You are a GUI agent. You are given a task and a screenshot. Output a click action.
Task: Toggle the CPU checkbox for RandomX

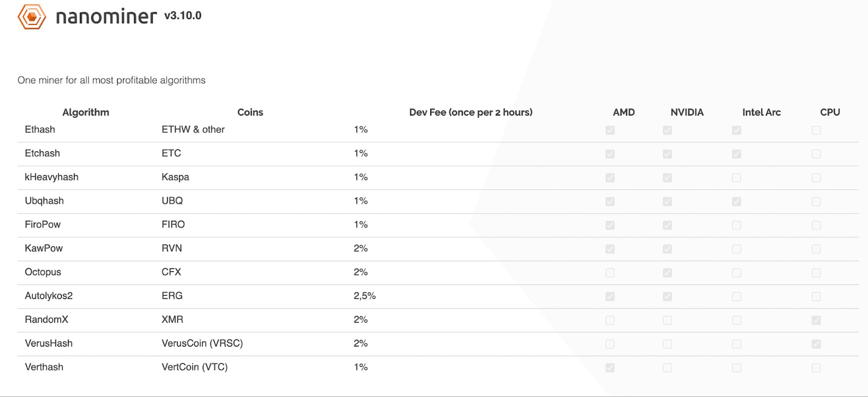coord(816,320)
